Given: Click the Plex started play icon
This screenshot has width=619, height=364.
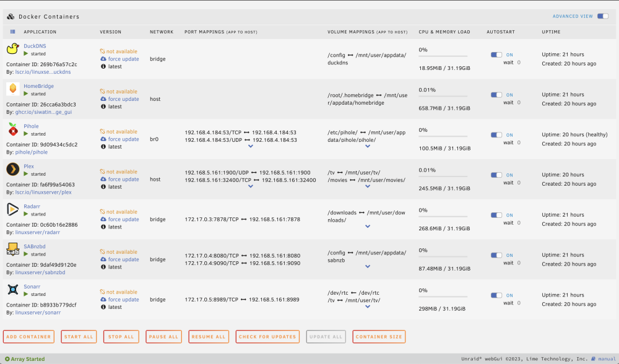Looking at the screenshot, I should point(26,174).
